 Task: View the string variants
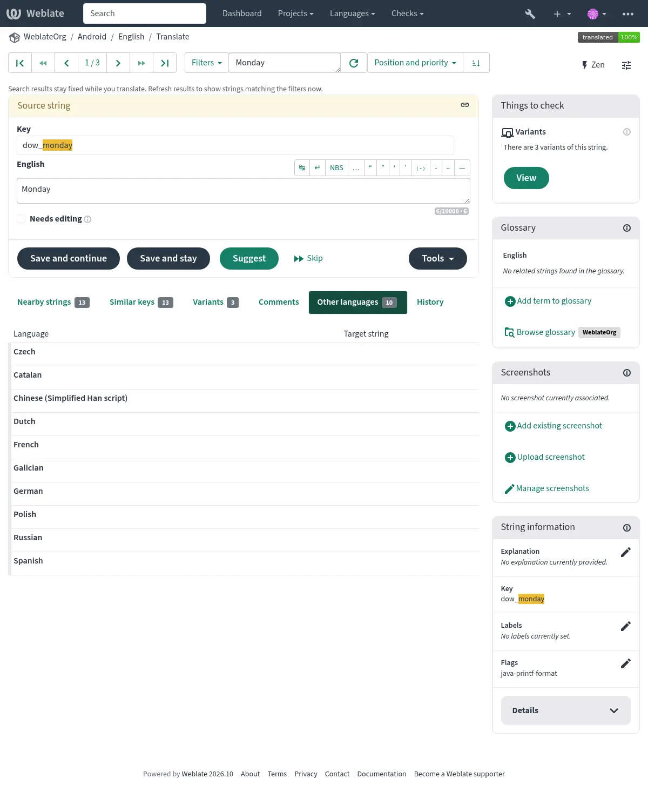click(x=526, y=178)
